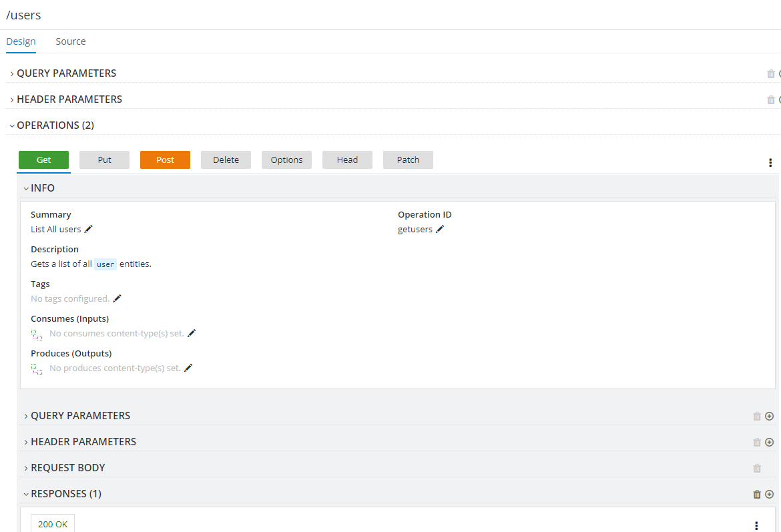Delete the top Query Parameters with trash icon
This screenshot has width=781, height=532.
click(771, 73)
